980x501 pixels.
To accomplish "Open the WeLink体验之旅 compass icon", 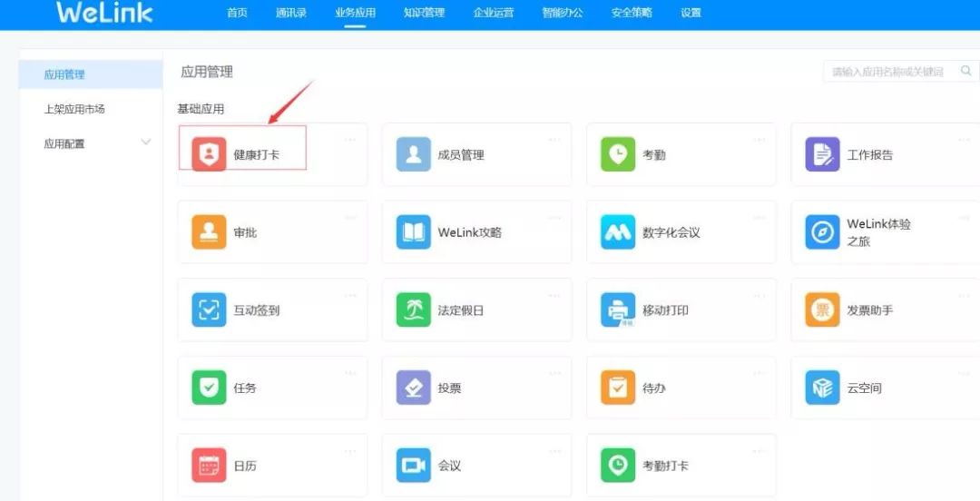I will pos(822,232).
